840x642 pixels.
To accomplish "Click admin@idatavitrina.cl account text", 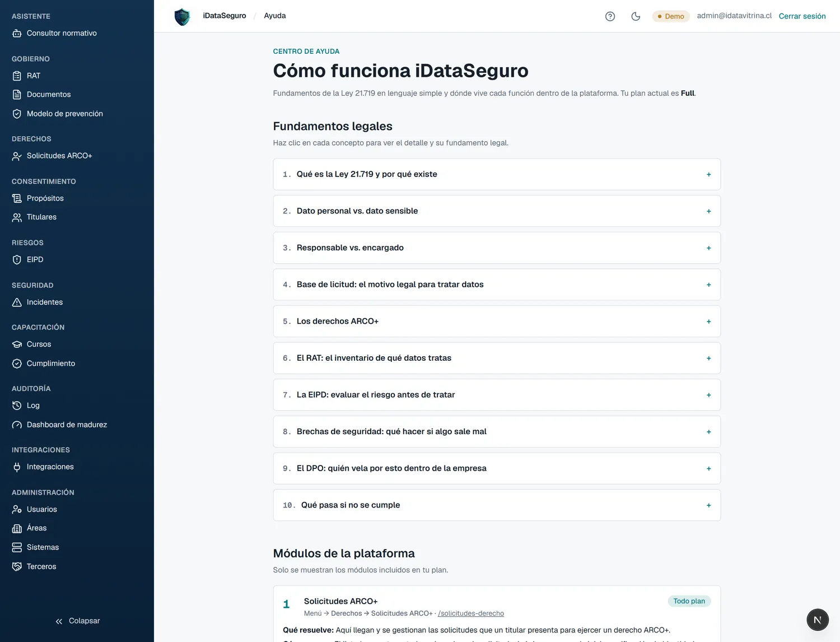I will point(734,16).
